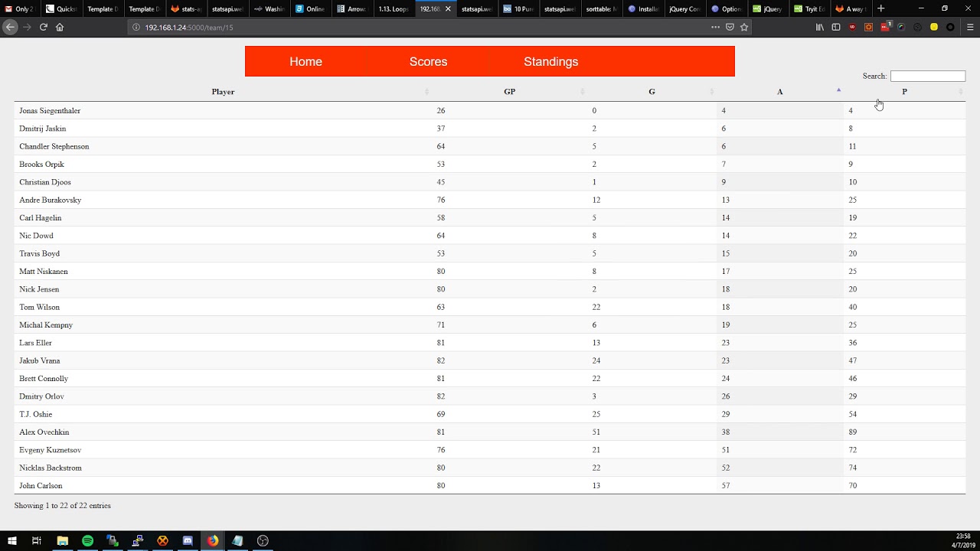Screen dimensions: 980x551
Task: Open Standings in the red nav bar
Action: [550, 61]
